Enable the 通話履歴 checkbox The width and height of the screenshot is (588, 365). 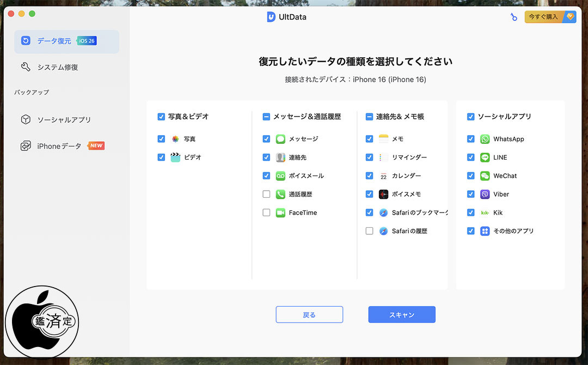coord(266,194)
